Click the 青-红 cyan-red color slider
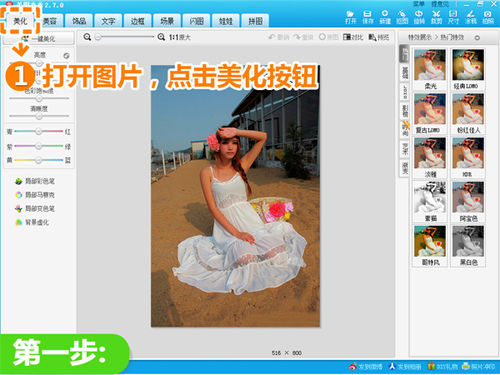The image size is (500, 375). tap(39, 131)
